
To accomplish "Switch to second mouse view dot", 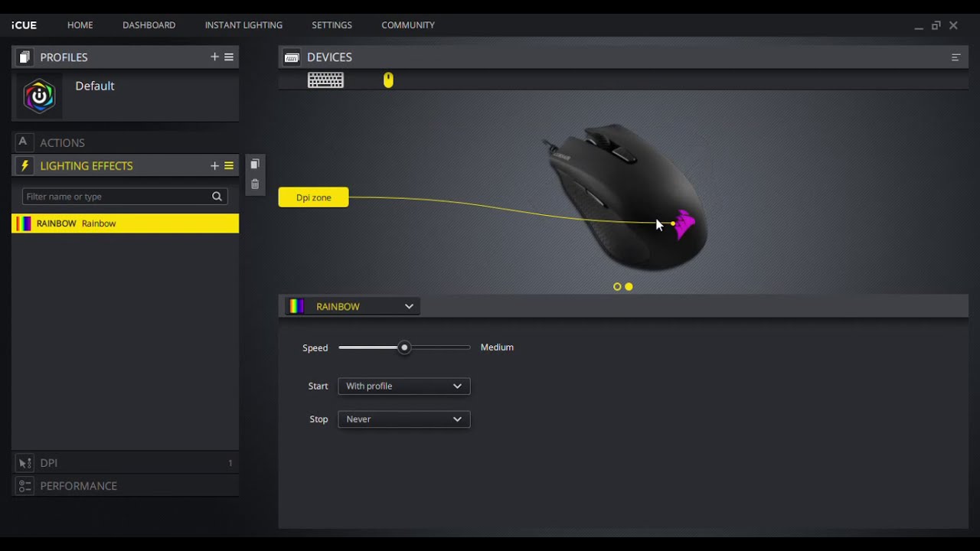I will [x=629, y=286].
